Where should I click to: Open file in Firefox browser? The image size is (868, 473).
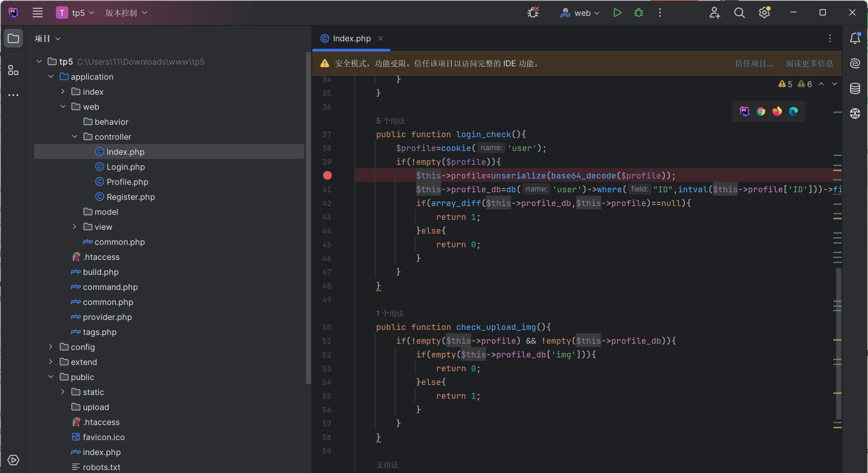tap(777, 111)
